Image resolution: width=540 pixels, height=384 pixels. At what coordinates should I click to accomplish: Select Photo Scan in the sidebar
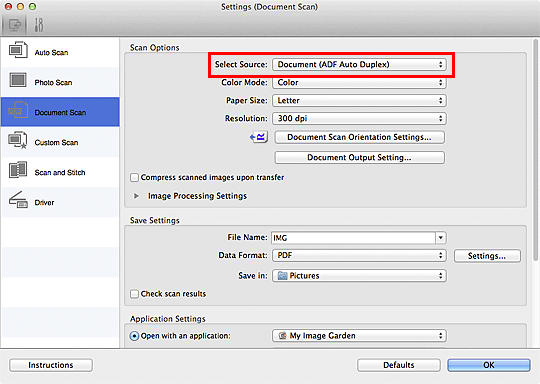[60, 82]
